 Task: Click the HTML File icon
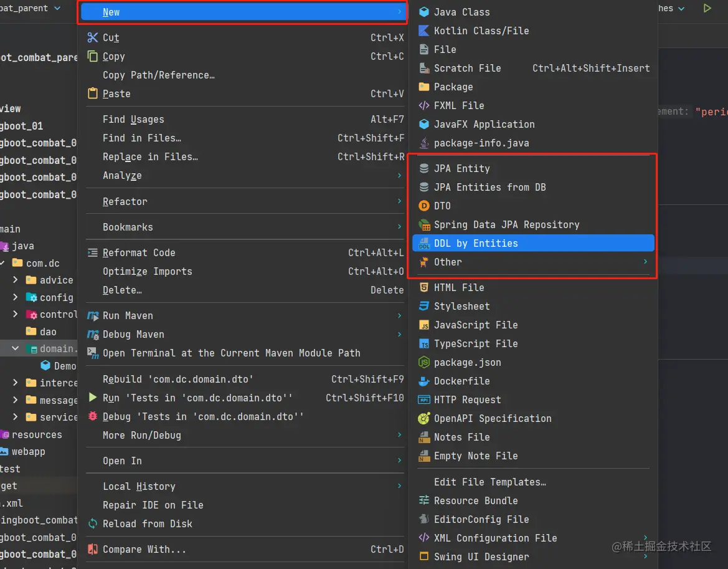424,287
